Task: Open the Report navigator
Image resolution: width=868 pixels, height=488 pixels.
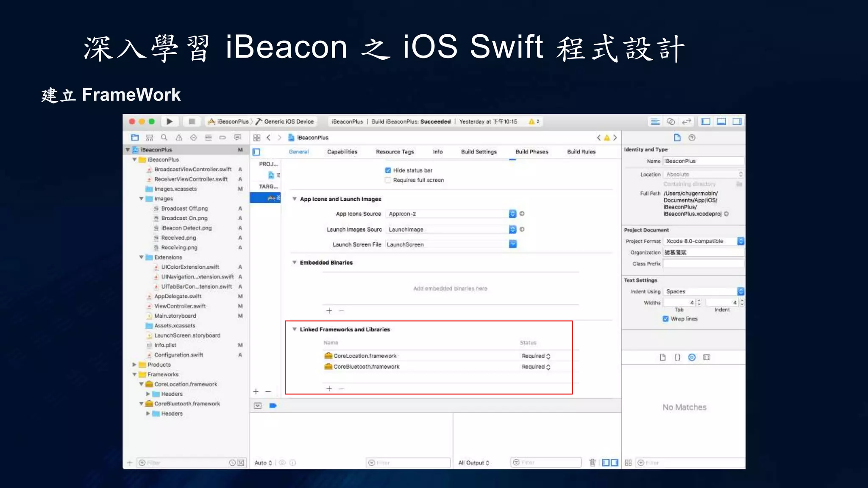Action: 237,137
